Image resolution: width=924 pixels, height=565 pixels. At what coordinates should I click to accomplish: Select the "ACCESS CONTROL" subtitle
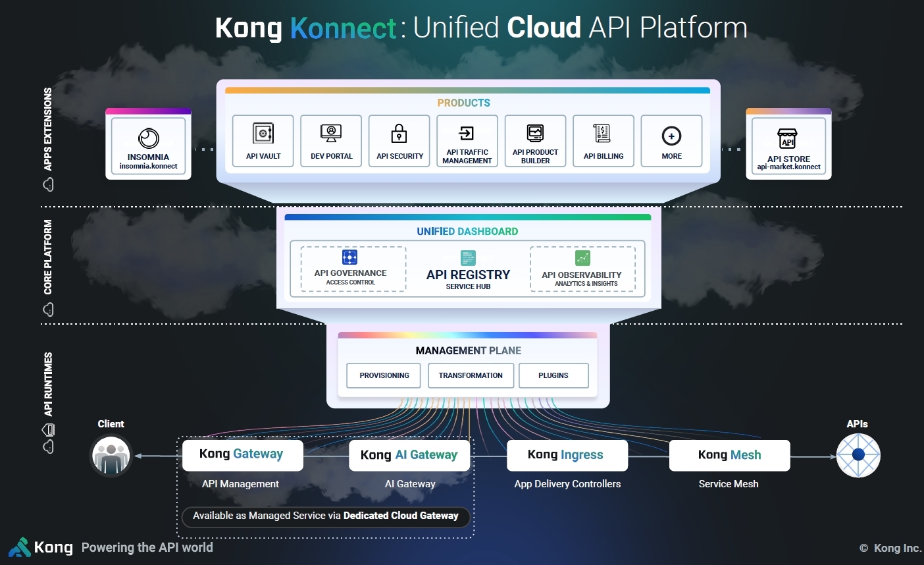351,282
